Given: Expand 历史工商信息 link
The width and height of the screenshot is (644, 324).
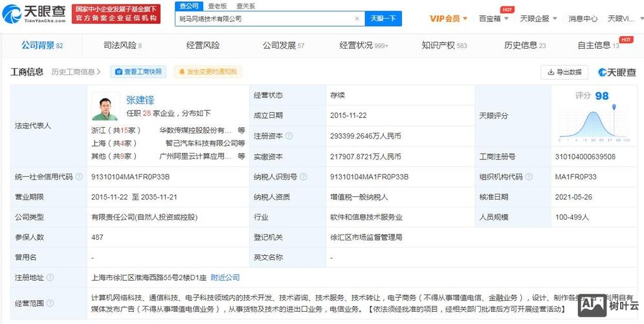Looking at the screenshot, I should [76, 72].
